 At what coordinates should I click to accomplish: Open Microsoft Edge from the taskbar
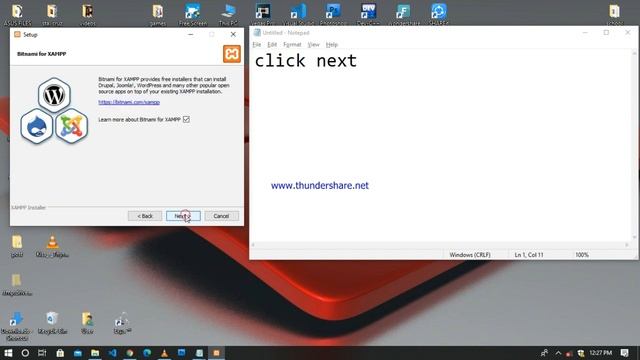[x=147, y=353]
